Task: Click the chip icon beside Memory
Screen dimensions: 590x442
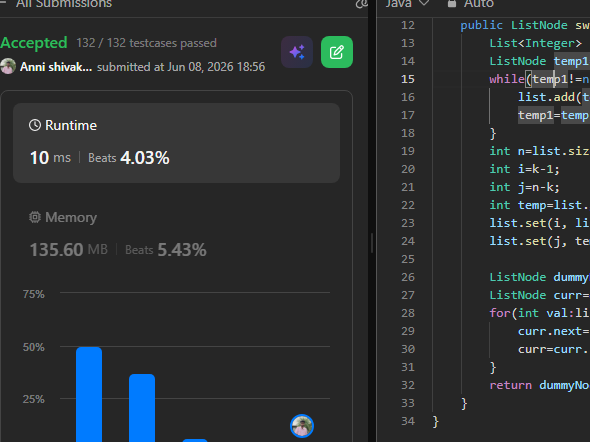Action: pyautogui.click(x=35, y=217)
